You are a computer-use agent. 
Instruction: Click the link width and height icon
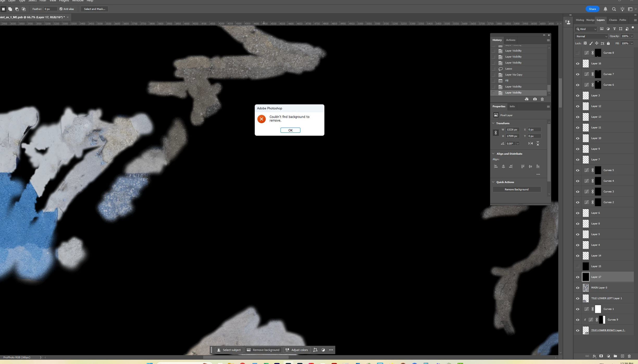496,133
